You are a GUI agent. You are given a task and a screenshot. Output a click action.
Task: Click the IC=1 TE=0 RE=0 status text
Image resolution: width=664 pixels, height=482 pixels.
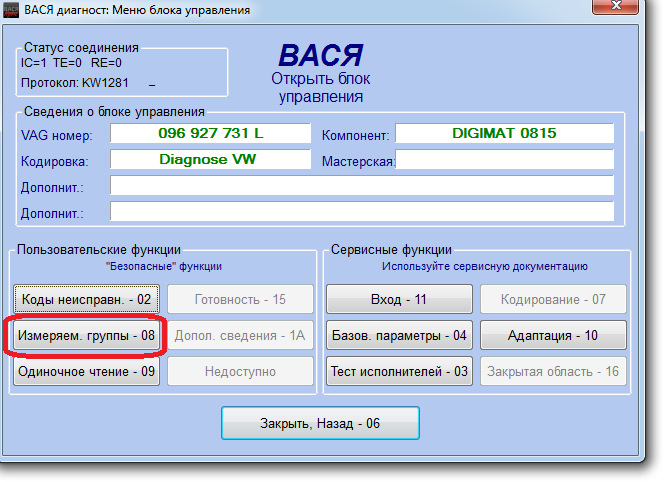[71, 63]
